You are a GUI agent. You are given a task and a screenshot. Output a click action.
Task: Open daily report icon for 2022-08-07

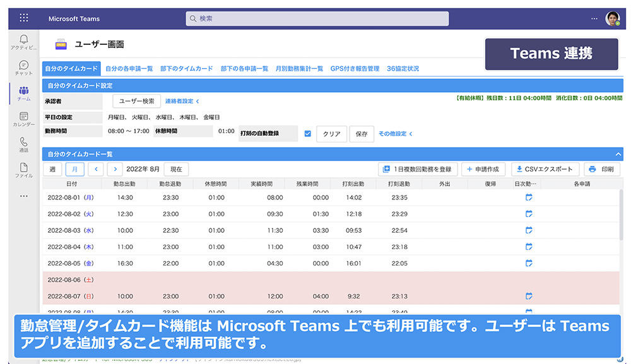(529, 296)
